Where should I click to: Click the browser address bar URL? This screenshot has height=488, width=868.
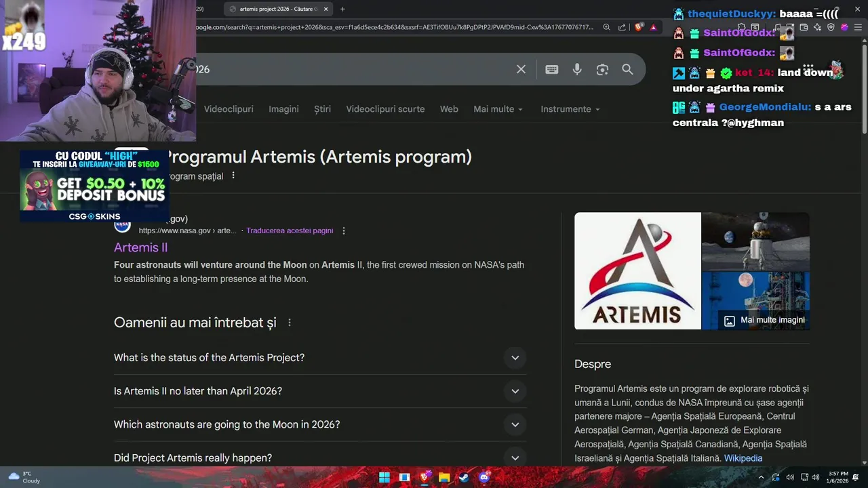(395, 27)
